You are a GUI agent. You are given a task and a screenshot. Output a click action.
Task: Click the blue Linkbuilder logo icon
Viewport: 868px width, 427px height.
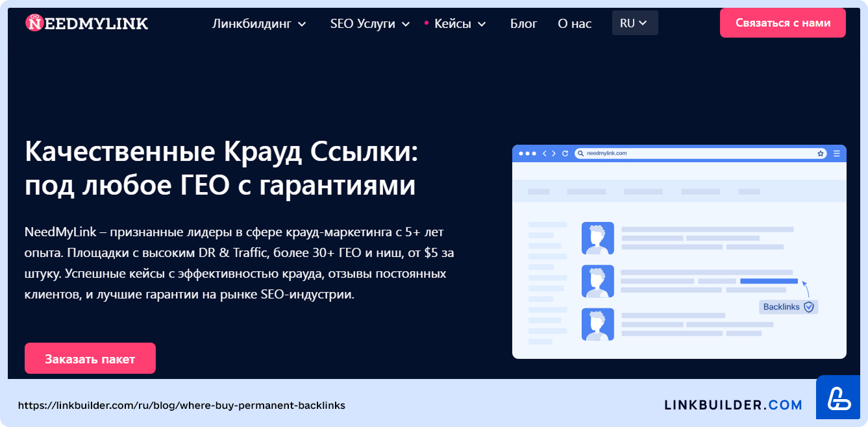tap(837, 397)
